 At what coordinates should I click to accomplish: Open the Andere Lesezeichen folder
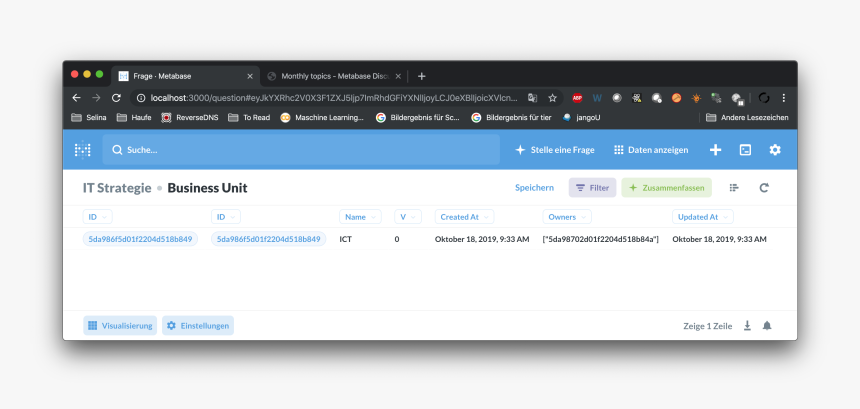coord(747,117)
